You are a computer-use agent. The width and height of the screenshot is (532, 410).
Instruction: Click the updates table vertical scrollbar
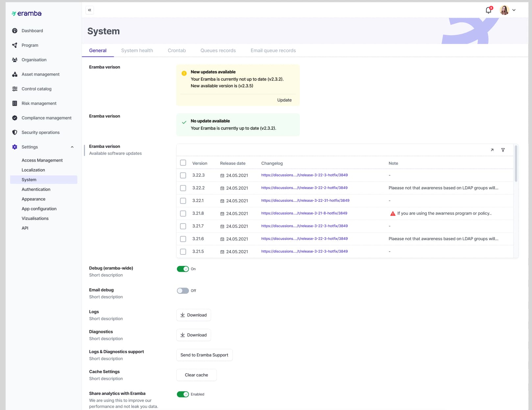click(x=516, y=164)
